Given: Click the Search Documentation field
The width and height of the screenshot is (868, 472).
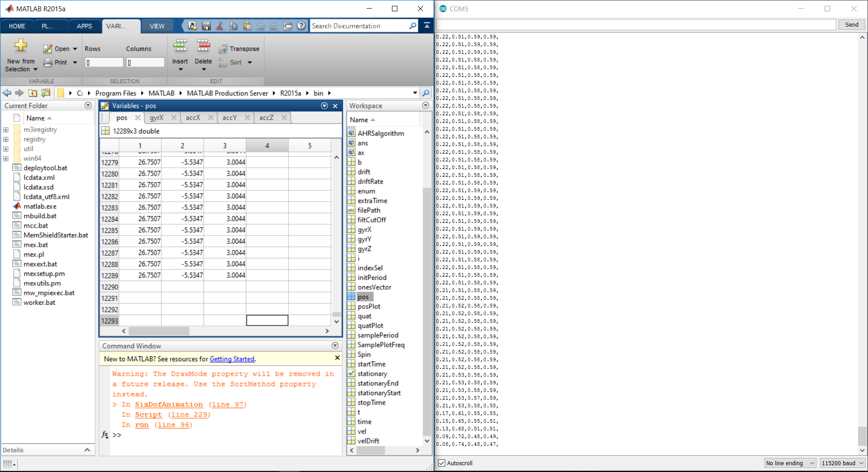Looking at the screenshot, I should [x=359, y=26].
